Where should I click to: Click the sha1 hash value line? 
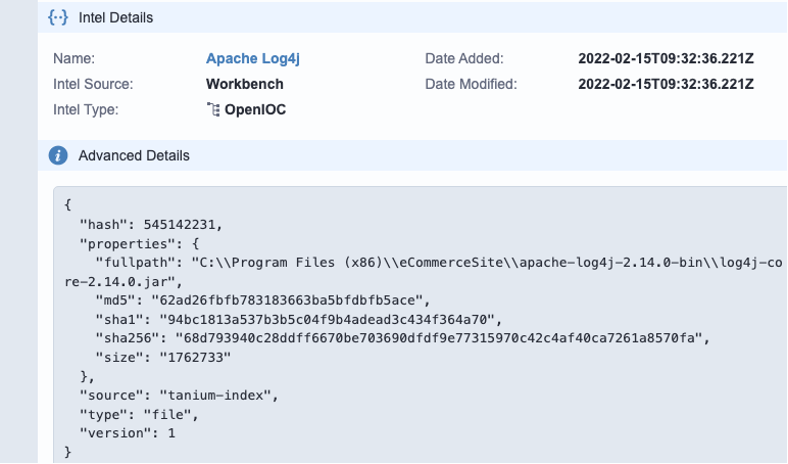(x=299, y=319)
